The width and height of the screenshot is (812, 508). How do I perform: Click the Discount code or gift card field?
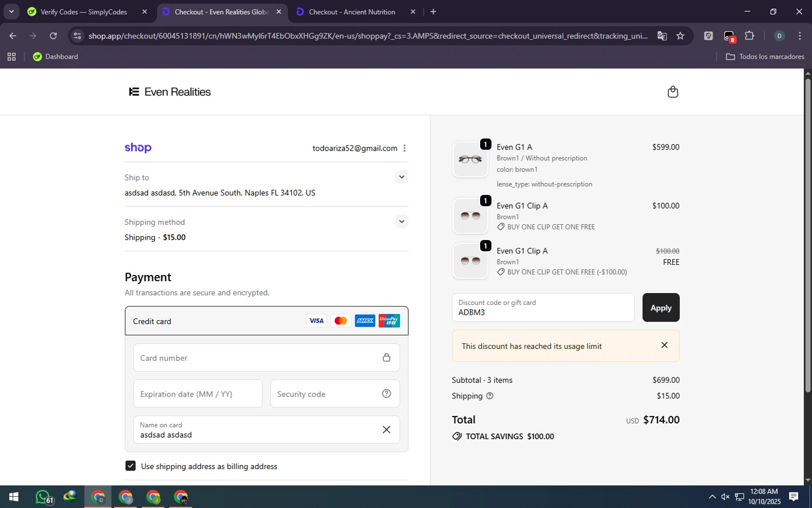pyautogui.click(x=543, y=308)
